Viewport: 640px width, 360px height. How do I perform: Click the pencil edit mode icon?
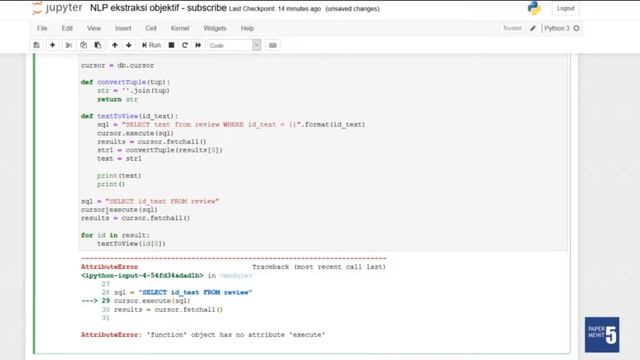click(x=533, y=28)
